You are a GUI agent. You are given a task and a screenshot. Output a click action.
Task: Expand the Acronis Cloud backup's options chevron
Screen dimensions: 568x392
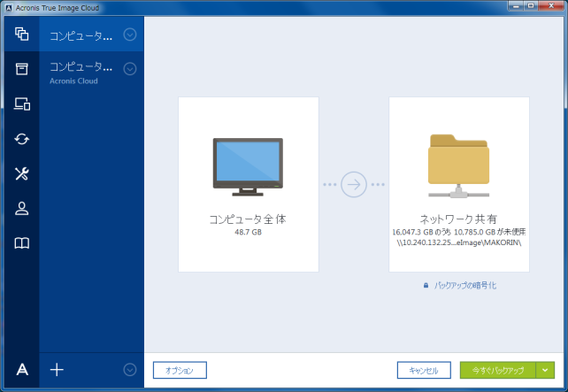(130, 69)
